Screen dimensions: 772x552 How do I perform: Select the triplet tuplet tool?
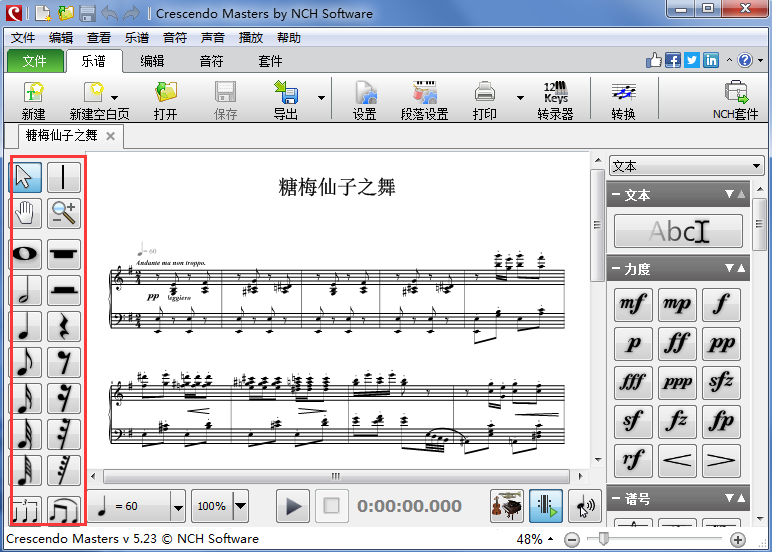coord(25,510)
